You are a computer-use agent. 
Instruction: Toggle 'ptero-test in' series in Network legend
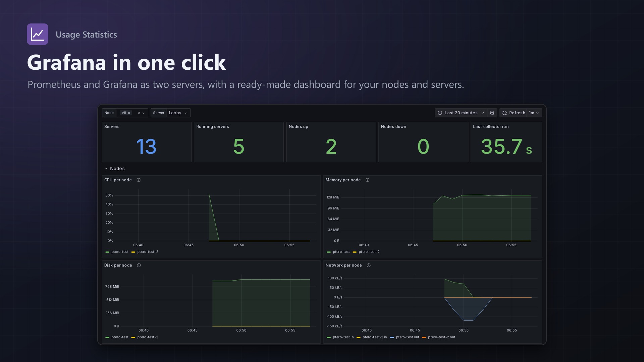coord(343,337)
